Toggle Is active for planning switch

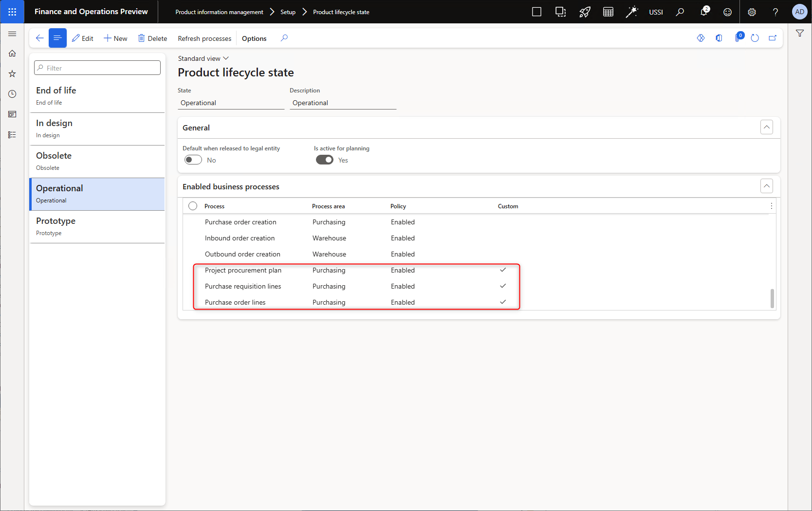[325, 160]
